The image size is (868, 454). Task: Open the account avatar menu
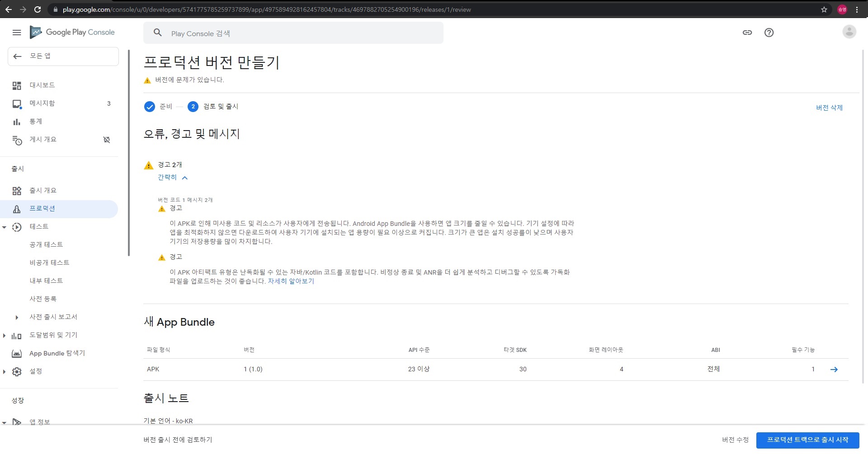(849, 32)
